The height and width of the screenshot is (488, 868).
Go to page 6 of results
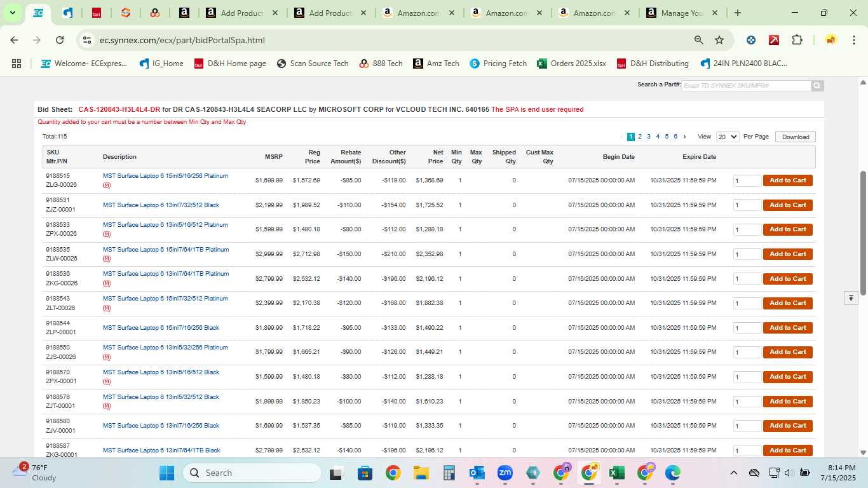pos(675,137)
